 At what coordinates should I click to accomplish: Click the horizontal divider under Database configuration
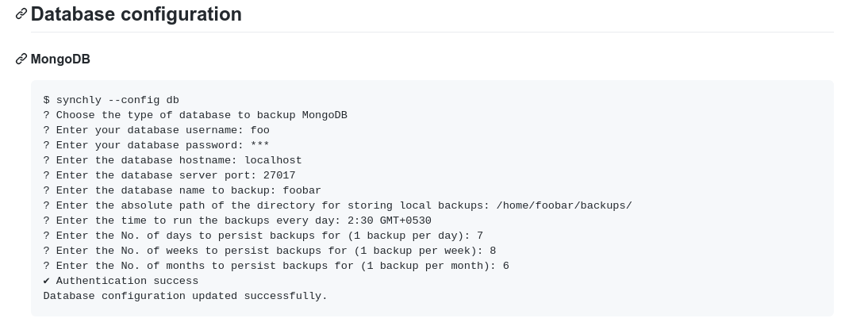point(432,33)
